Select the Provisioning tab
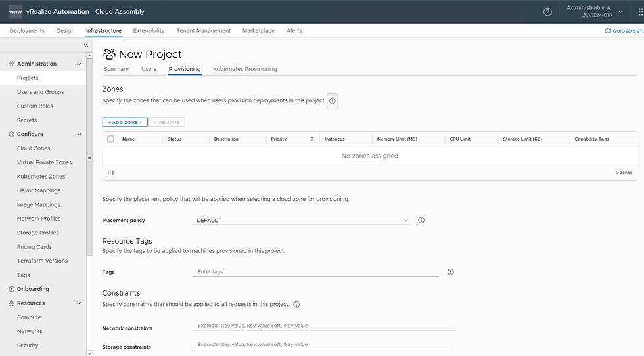Screen dimensions: 644x356 point(185,69)
